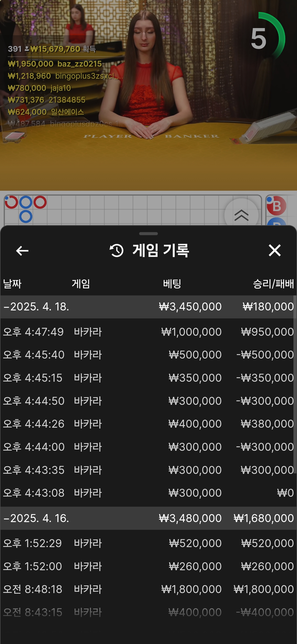
Task: Open the 오전 8:43:15 baccarat record
Action: (148, 612)
